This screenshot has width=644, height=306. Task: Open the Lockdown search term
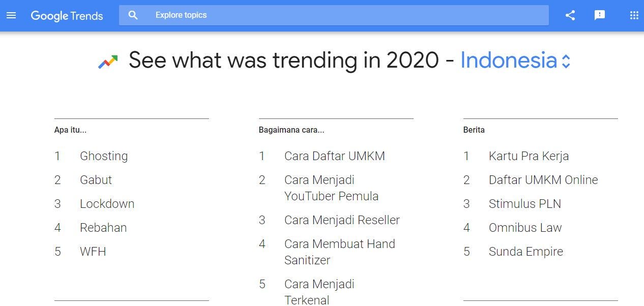(x=107, y=204)
